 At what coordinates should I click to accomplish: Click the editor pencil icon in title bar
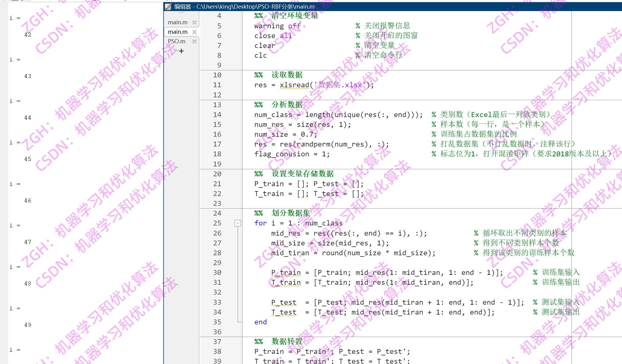tap(168, 6)
